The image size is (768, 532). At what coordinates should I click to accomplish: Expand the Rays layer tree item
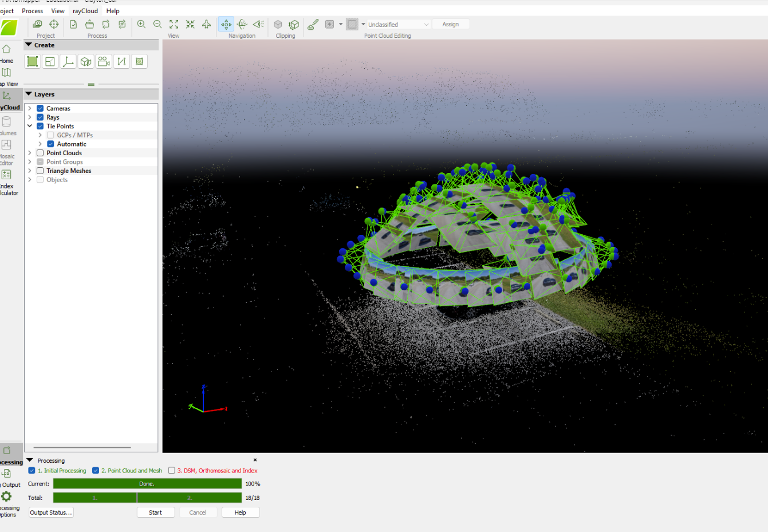(30, 117)
